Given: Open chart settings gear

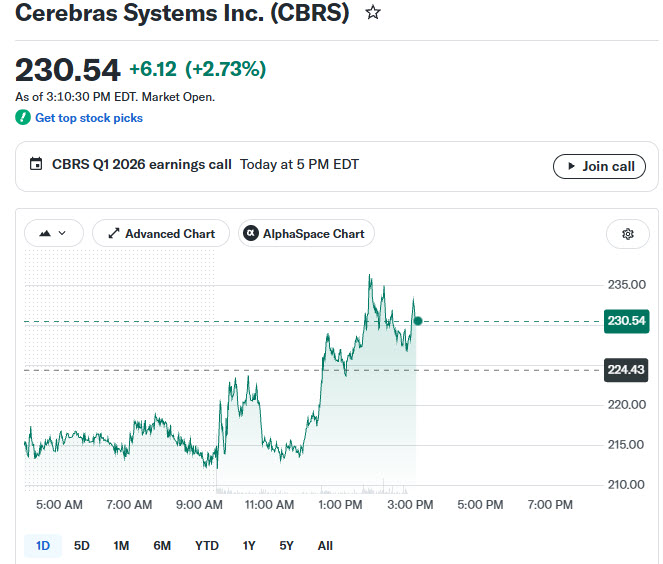Looking at the screenshot, I should 628,234.
